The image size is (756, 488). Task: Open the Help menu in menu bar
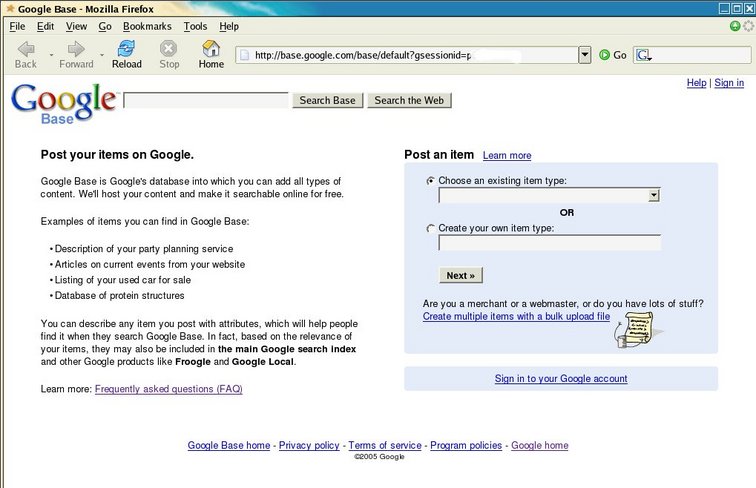coord(229,27)
